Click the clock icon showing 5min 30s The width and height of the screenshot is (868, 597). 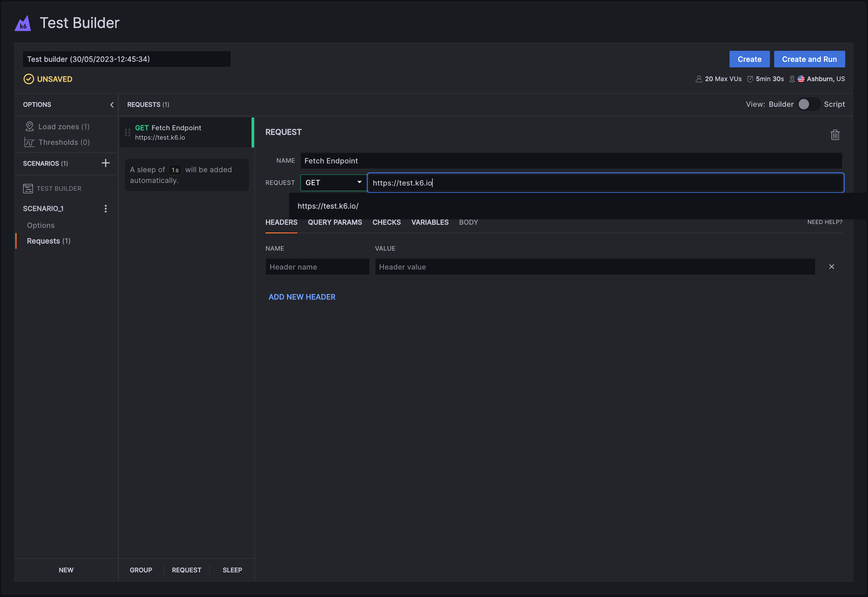click(750, 78)
